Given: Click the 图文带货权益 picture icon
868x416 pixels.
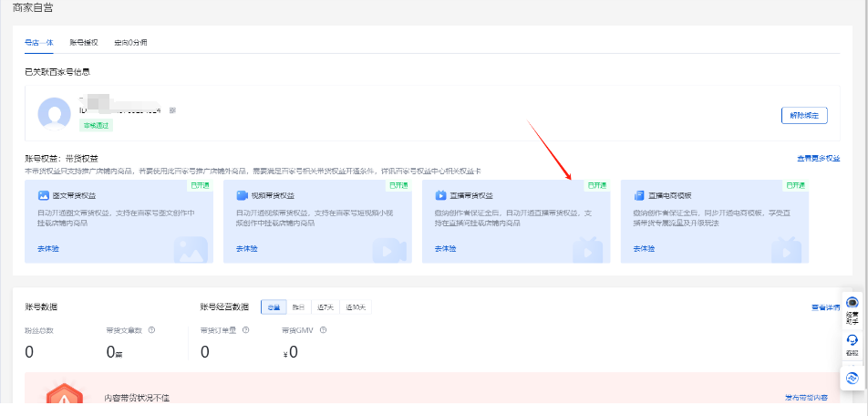Looking at the screenshot, I should coord(44,195).
